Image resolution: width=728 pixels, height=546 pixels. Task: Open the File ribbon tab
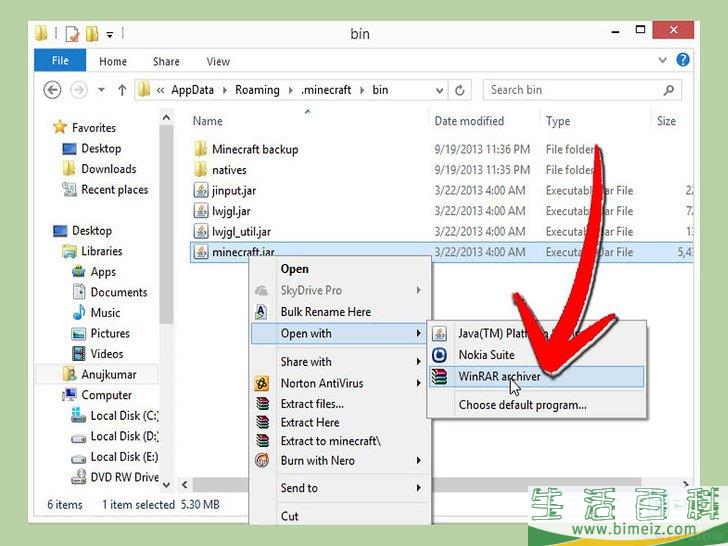60,60
